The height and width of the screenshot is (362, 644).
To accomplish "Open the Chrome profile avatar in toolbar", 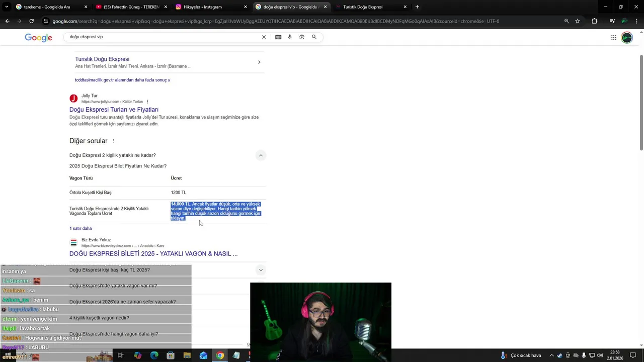I will pyautogui.click(x=624, y=21).
